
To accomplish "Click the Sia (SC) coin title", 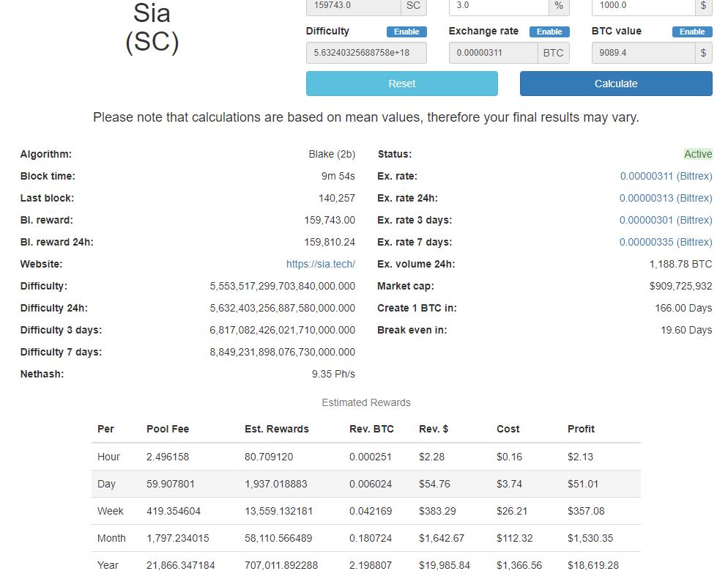I will pyautogui.click(x=152, y=27).
